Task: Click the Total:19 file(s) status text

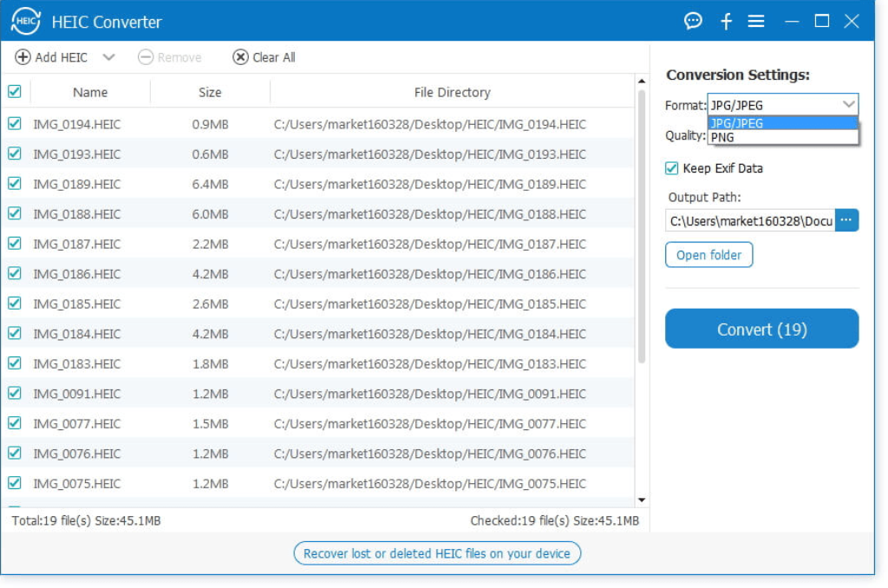Action: coord(86,520)
